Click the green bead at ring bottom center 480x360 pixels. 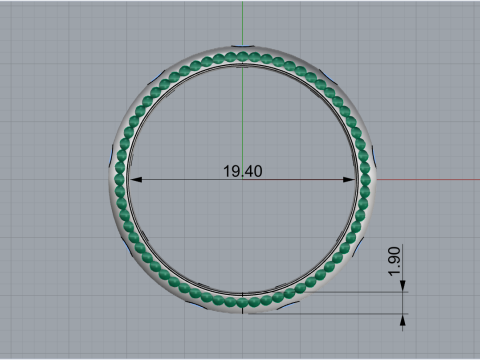242,303
